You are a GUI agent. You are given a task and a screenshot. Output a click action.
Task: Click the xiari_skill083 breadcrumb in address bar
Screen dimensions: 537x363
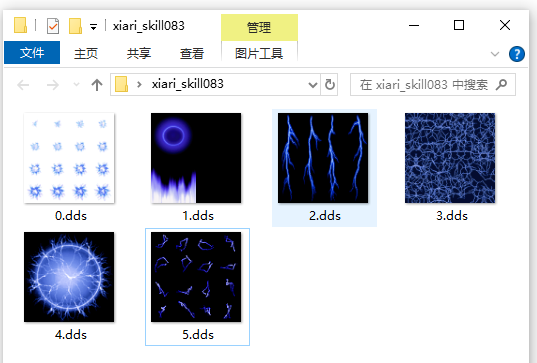pos(188,84)
